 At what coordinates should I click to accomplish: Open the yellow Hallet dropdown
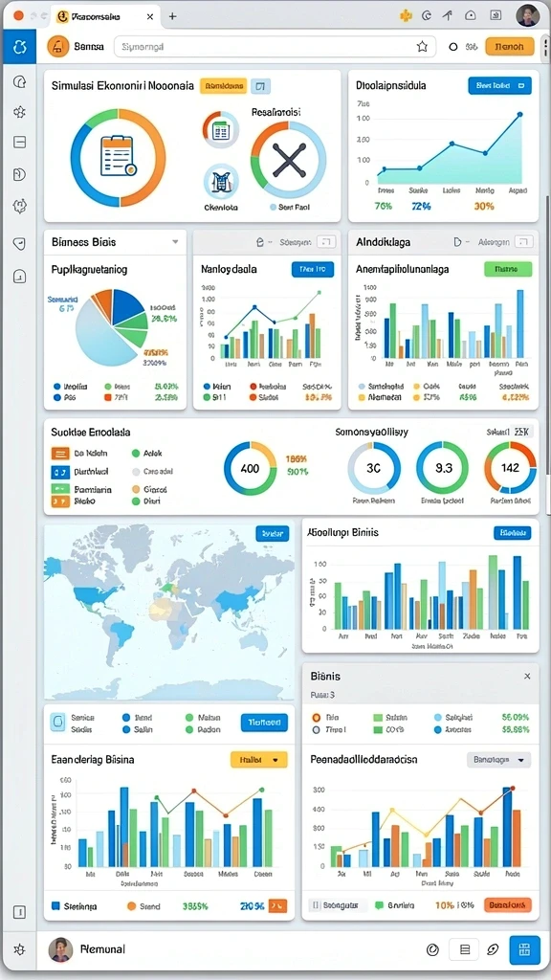pyautogui.click(x=259, y=760)
